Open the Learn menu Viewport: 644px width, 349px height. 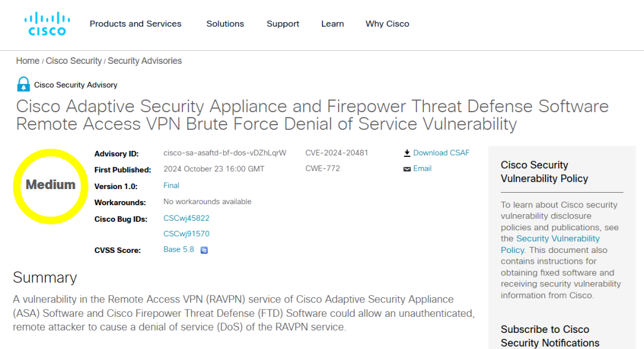(x=333, y=24)
